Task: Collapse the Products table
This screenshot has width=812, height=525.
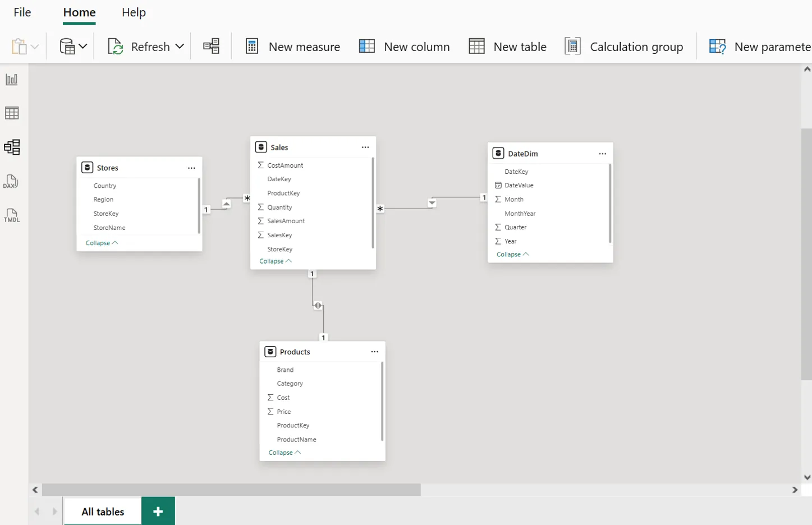Action: [x=285, y=453]
